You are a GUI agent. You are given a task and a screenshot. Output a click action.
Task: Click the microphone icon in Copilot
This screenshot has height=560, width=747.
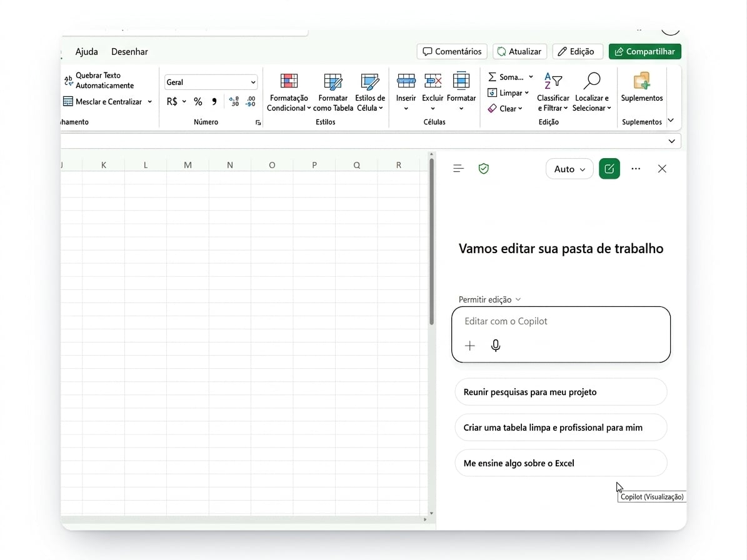tap(496, 346)
